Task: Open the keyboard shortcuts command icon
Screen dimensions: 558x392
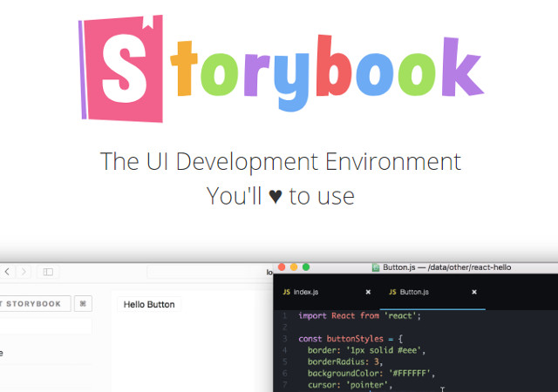Action: tap(83, 304)
